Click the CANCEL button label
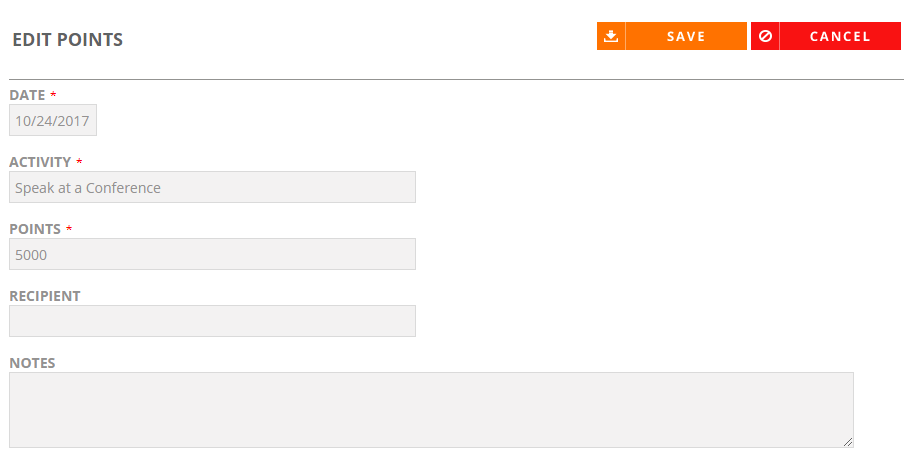Image resolution: width=910 pixels, height=461 pixels. (840, 36)
